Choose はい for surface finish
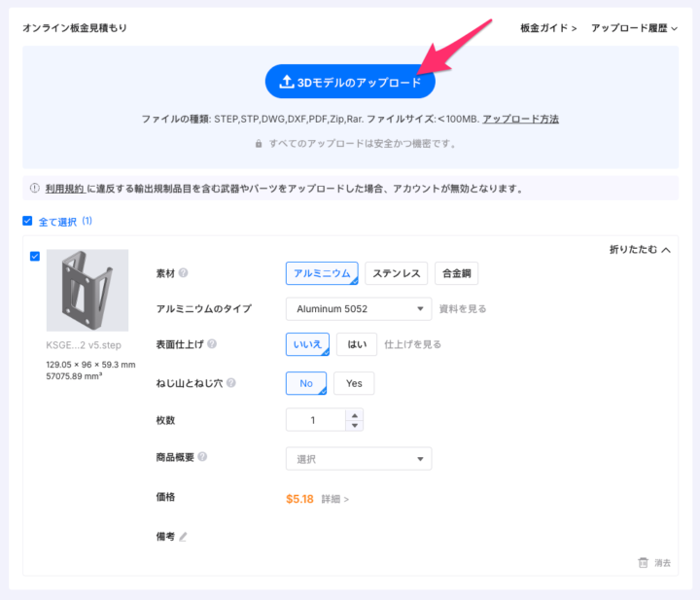Image resolution: width=700 pixels, height=600 pixels. (357, 344)
